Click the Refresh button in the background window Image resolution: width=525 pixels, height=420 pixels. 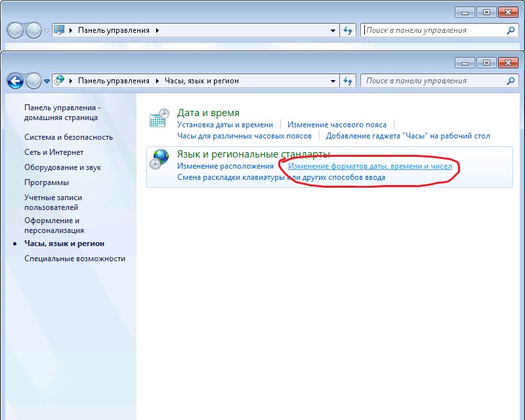coord(348,30)
